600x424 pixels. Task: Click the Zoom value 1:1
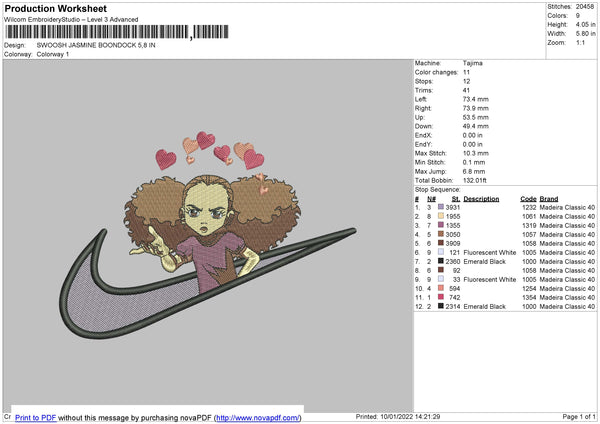point(580,42)
